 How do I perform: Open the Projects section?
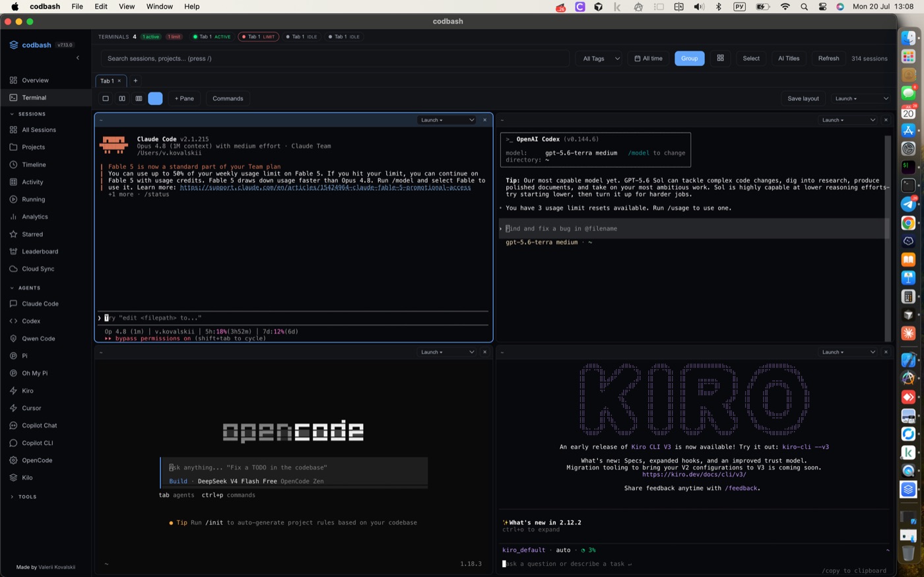(46, 147)
